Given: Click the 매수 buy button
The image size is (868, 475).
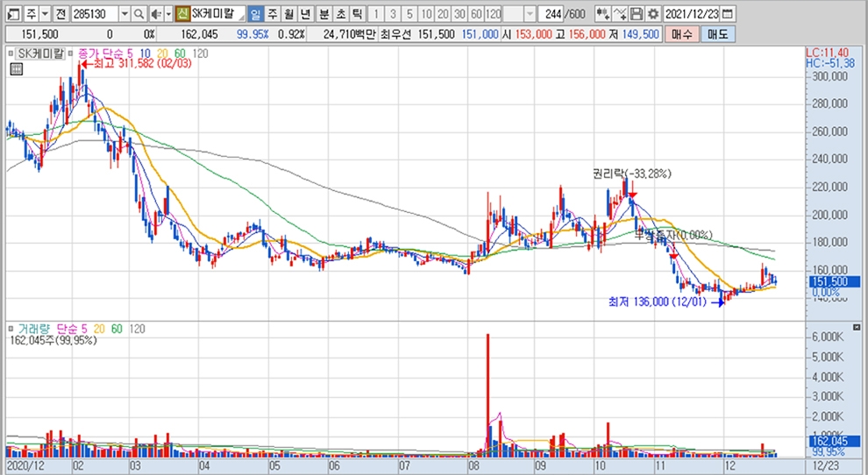Looking at the screenshot, I should tap(681, 34).
